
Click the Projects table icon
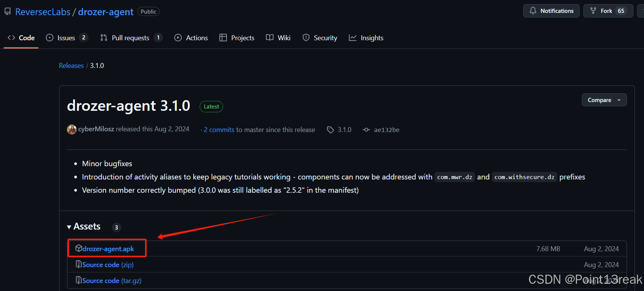pyautogui.click(x=223, y=38)
